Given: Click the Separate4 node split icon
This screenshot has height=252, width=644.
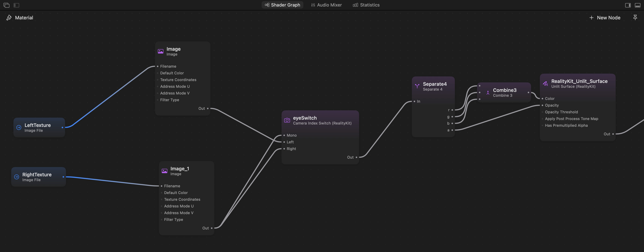Looking at the screenshot, I should [x=417, y=86].
